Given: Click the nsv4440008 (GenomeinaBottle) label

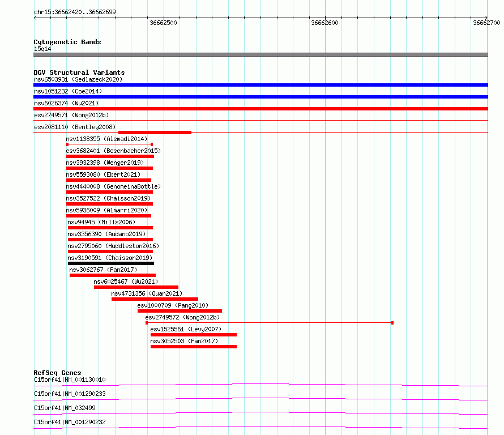Looking at the screenshot, I should [113, 186].
